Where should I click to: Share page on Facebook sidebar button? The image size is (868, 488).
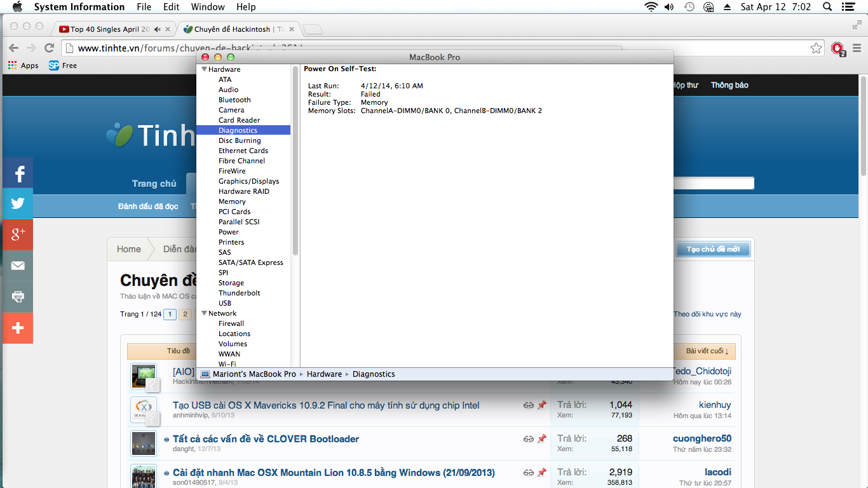tap(18, 173)
